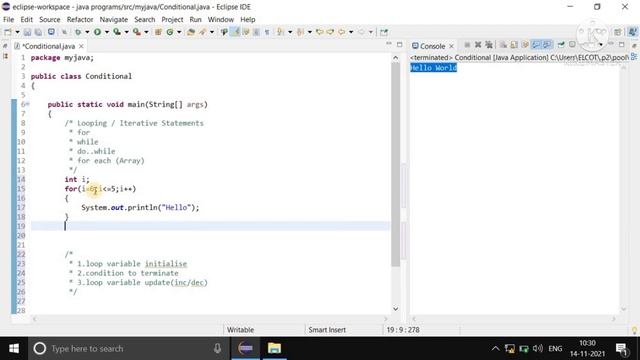Open the Navigate menu
Image resolution: width=640 pixels, height=360 pixels.
[x=114, y=20]
